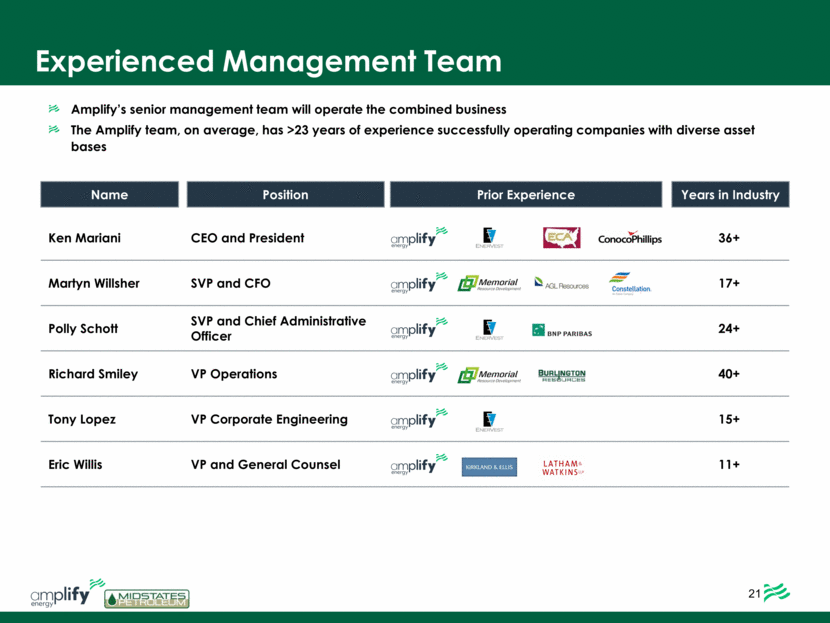Screen dimensions: 830x623
Task: Click the AGL Resources logo
Action: [562, 283]
